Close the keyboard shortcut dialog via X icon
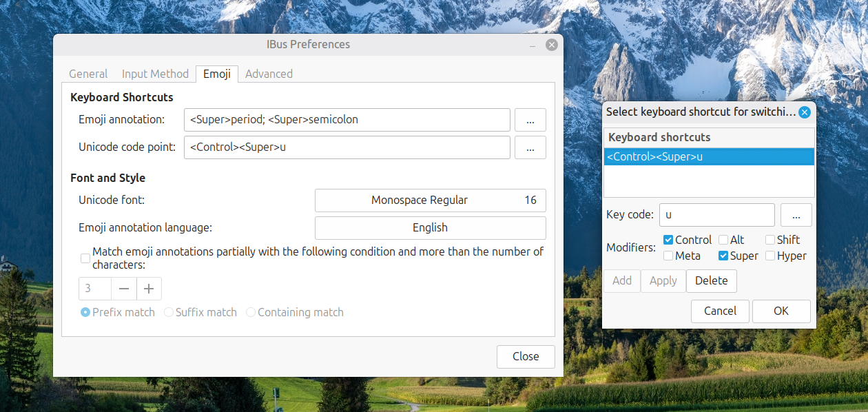The image size is (868, 412). (x=804, y=112)
